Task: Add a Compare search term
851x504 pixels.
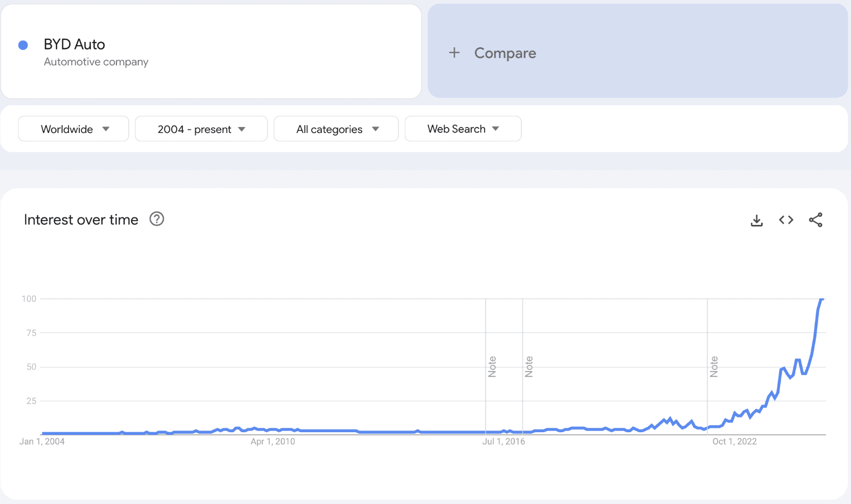Action: pos(638,51)
